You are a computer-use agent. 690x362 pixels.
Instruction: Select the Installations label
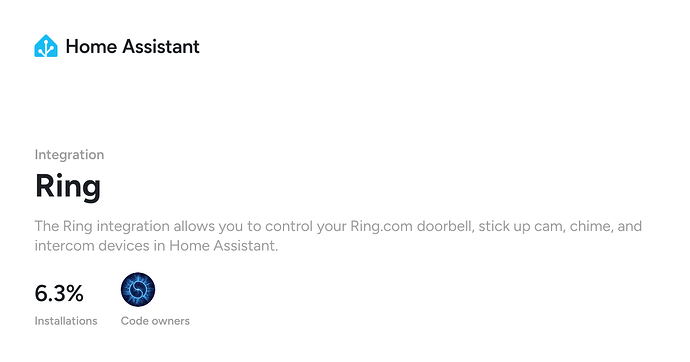pyautogui.click(x=66, y=321)
